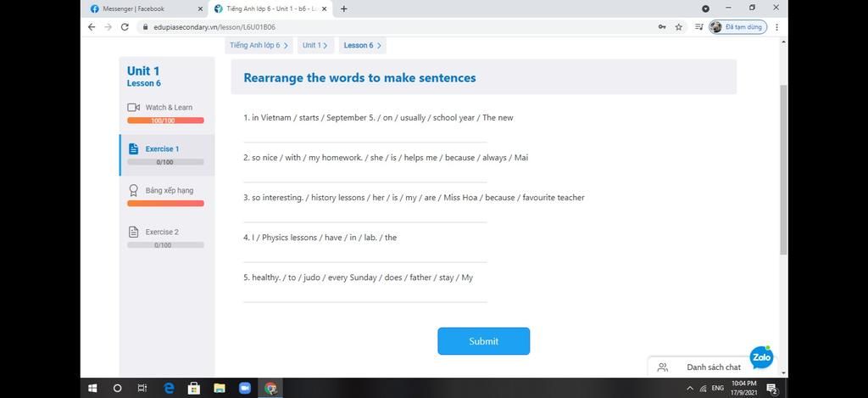The height and width of the screenshot is (398, 868).
Task: Bookmark this page with the star icon
Action: 679,26
